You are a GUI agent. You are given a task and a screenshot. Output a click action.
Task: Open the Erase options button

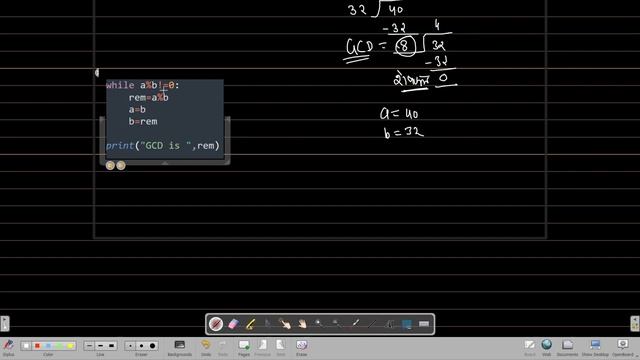(302, 348)
